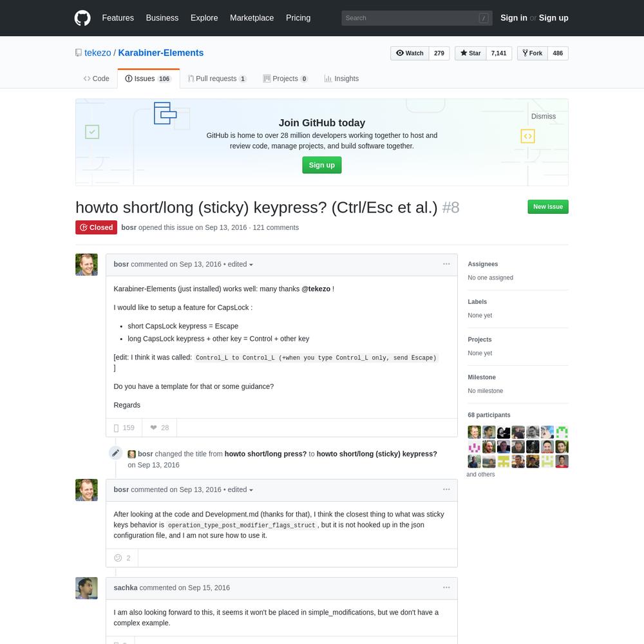The height and width of the screenshot is (644, 644).
Task: Open Business in the top navigation
Action: [x=162, y=18]
